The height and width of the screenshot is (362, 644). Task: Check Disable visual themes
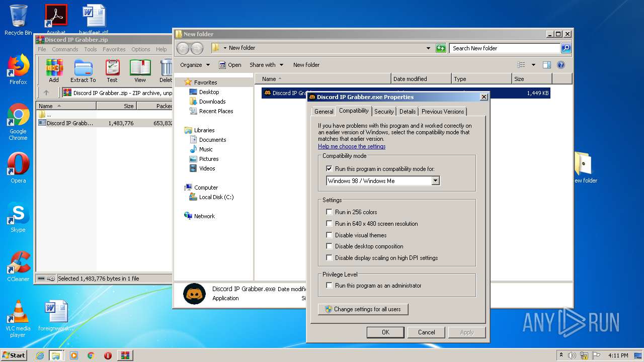330,235
